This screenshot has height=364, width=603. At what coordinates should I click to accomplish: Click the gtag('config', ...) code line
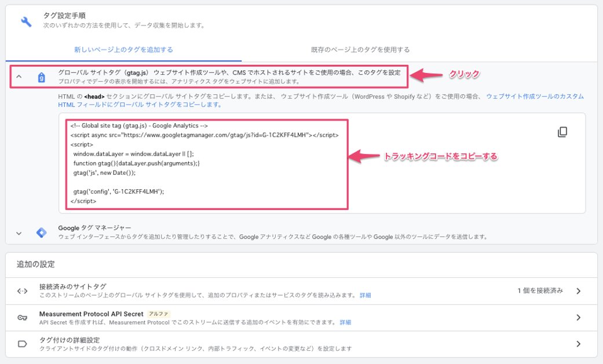click(x=118, y=192)
